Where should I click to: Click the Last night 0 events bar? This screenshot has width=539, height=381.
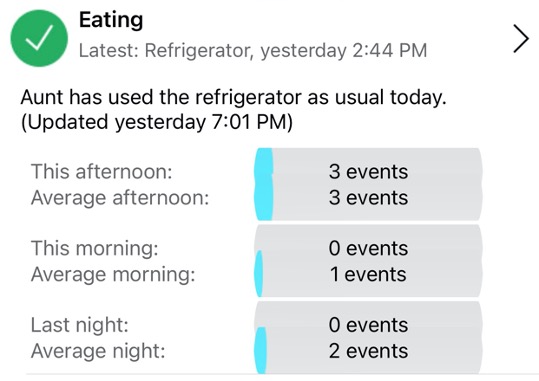coord(368,325)
